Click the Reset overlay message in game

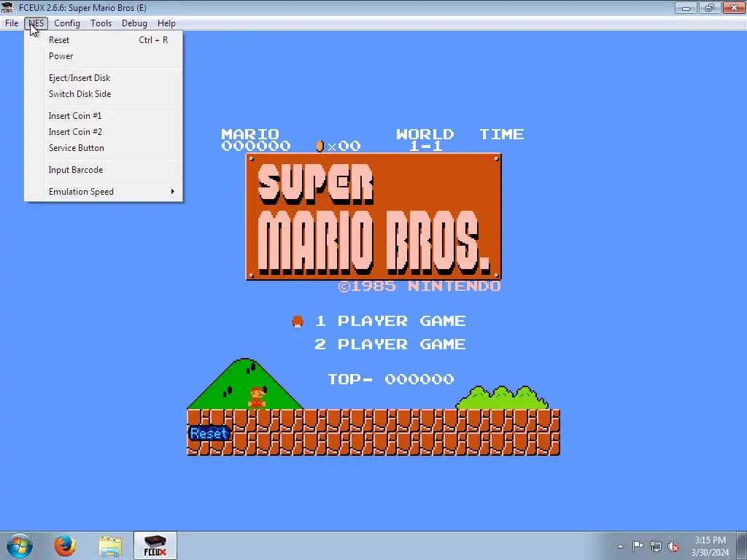pyautogui.click(x=209, y=433)
